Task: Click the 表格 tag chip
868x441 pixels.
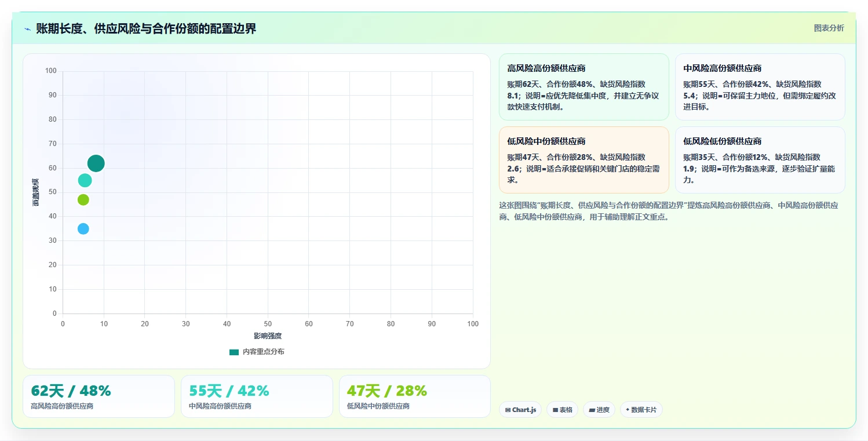Action: (562, 410)
